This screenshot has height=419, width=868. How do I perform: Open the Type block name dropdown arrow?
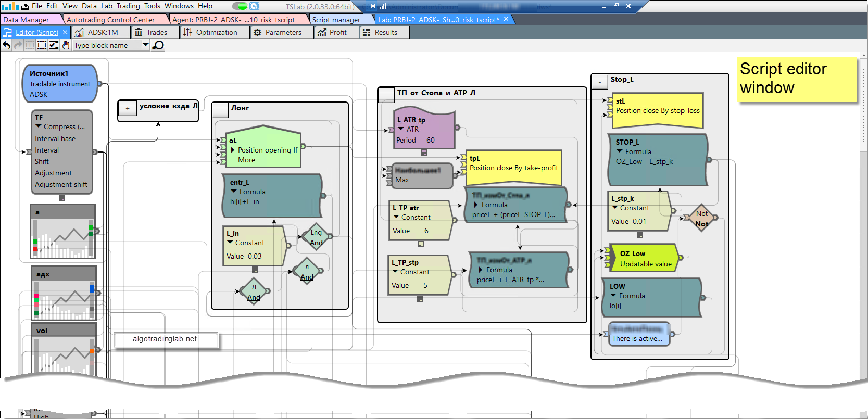(x=146, y=45)
